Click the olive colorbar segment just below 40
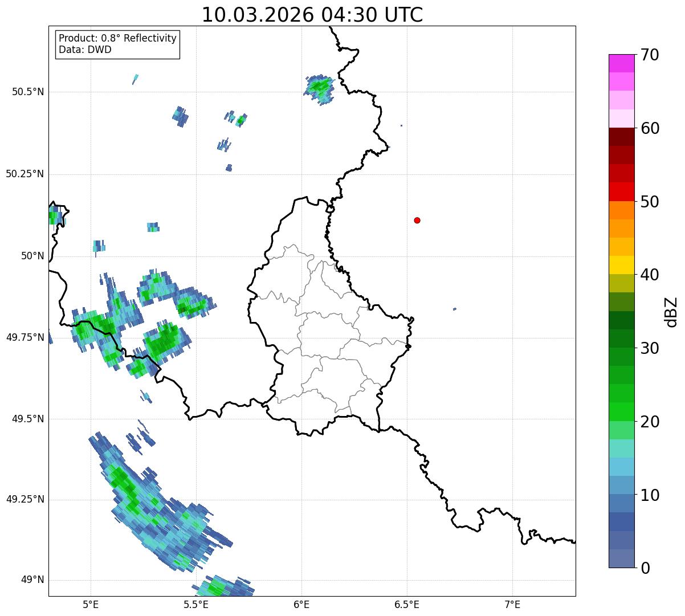Image resolution: width=685 pixels, height=616 pixels. click(x=621, y=283)
